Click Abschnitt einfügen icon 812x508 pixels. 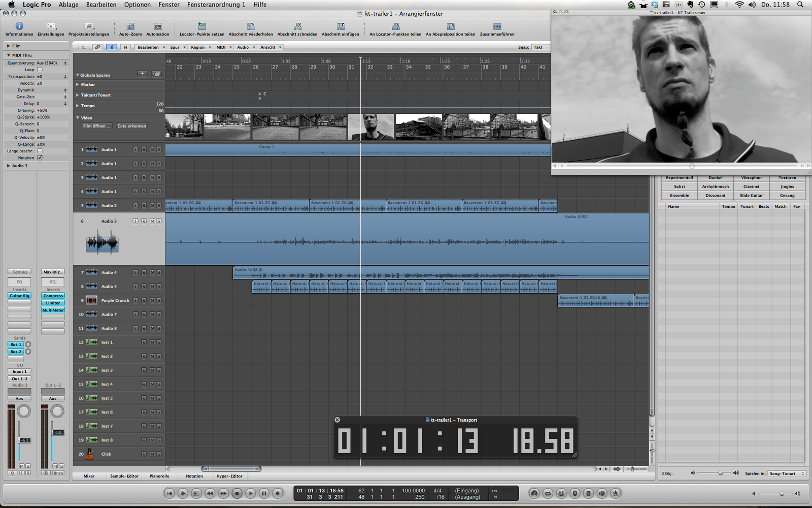coord(341,26)
